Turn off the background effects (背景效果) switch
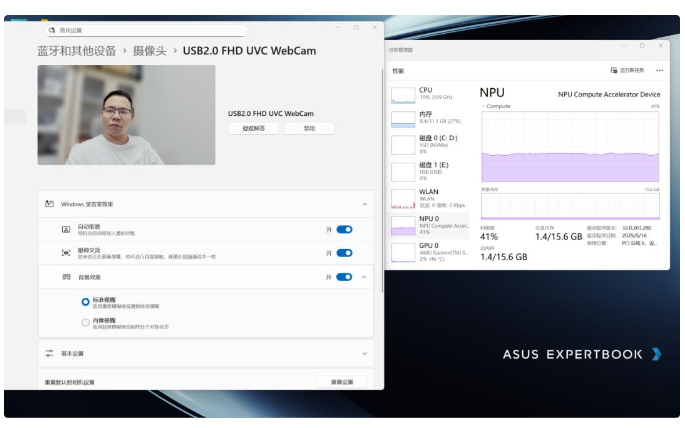 pyautogui.click(x=344, y=277)
